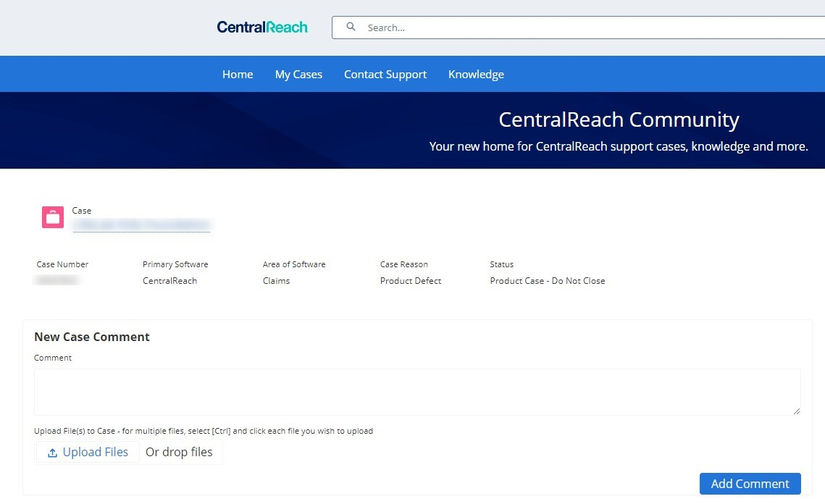Screen dimensions: 825x504
Task: Click the 'Primary Software' label
Action: click(175, 264)
